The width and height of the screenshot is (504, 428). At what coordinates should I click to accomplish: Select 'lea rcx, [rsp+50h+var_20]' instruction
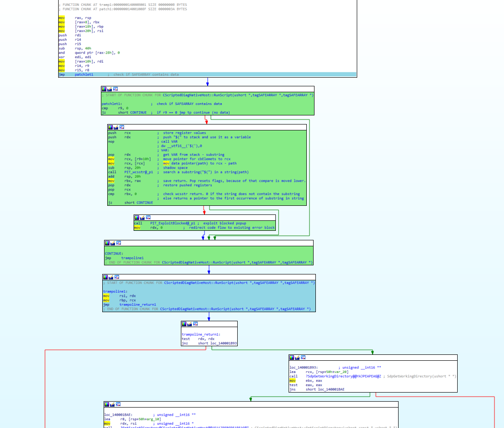pyautogui.click(x=319, y=372)
